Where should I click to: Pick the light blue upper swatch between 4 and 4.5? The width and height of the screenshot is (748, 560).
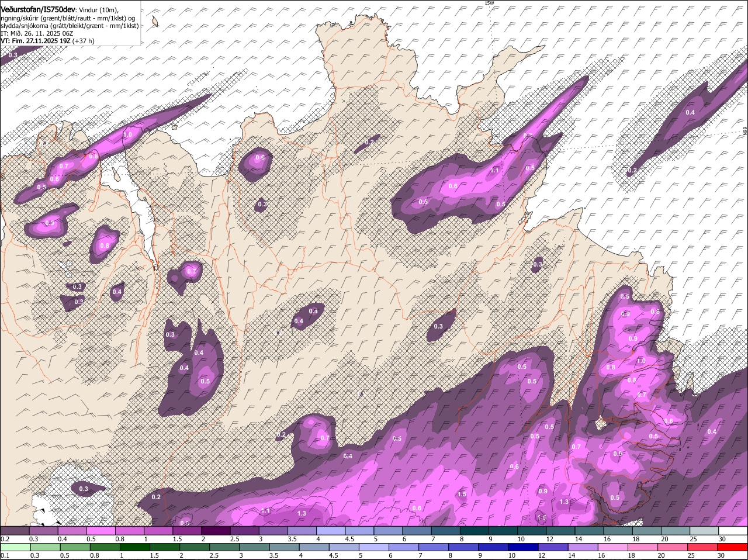coord(330,530)
